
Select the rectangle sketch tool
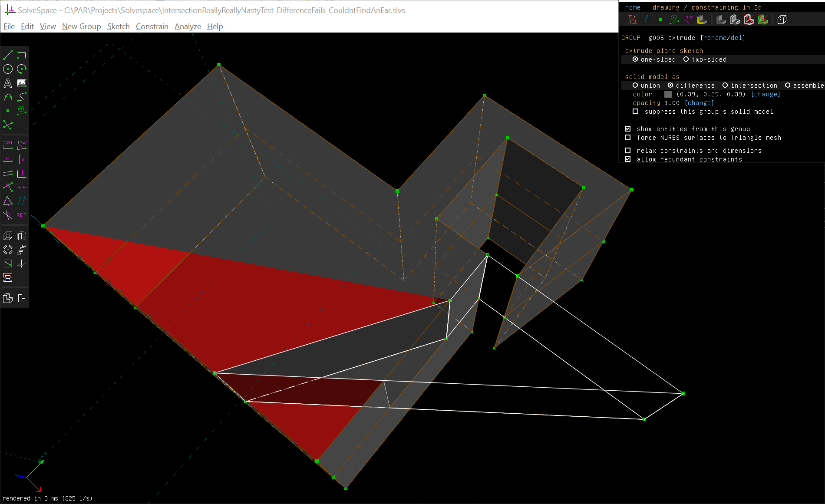(x=22, y=55)
